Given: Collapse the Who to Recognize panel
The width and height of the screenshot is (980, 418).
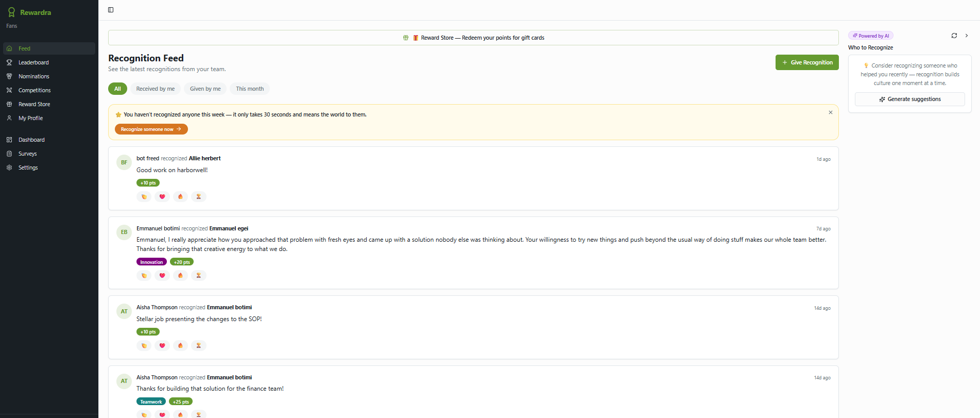Looking at the screenshot, I should pyautogui.click(x=967, y=36).
